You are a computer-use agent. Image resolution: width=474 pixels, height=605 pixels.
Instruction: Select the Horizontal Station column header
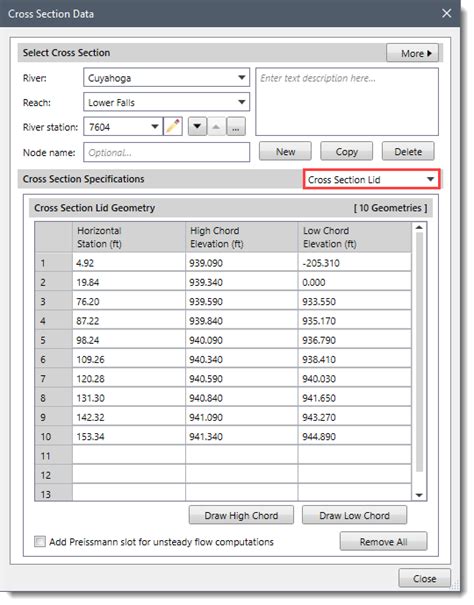pos(129,237)
